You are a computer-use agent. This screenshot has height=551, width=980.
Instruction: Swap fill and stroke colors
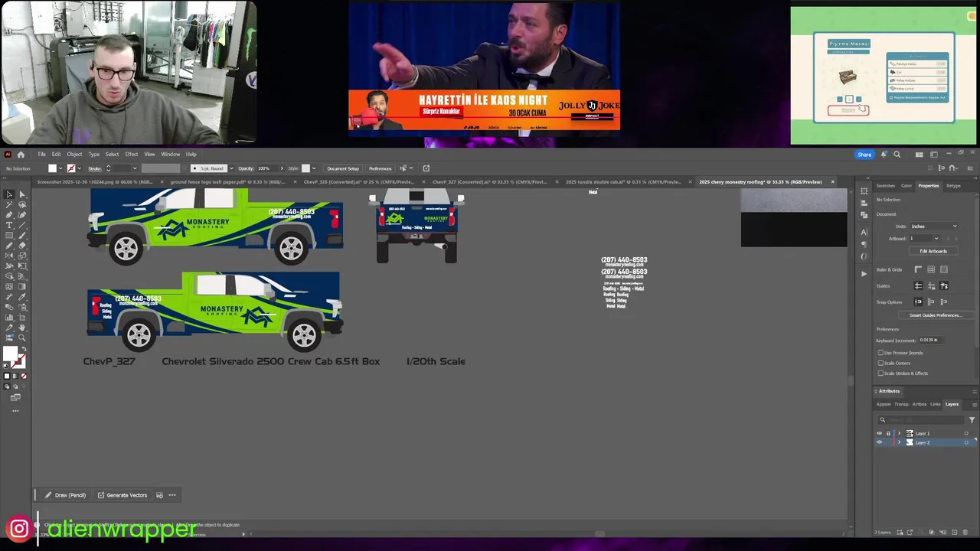(x=24, y=348)
